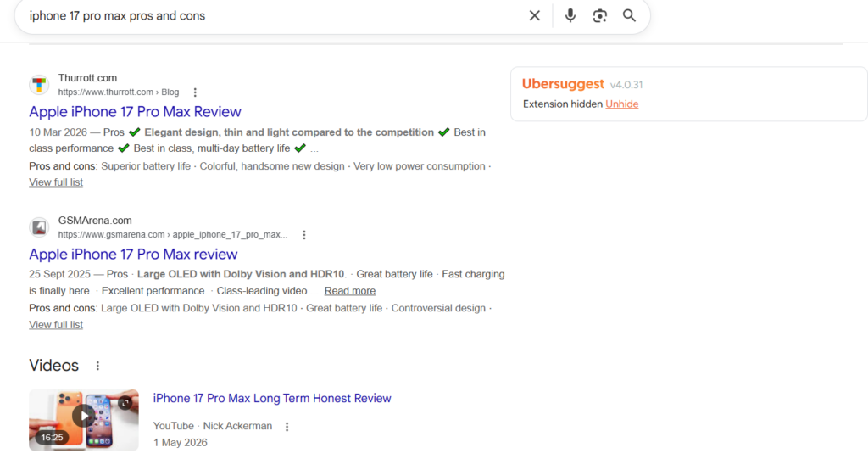The height and width of the screenshot is (459, 868).
Task: Open three-dot options next to Videos heading
Action: pos(97,366)
